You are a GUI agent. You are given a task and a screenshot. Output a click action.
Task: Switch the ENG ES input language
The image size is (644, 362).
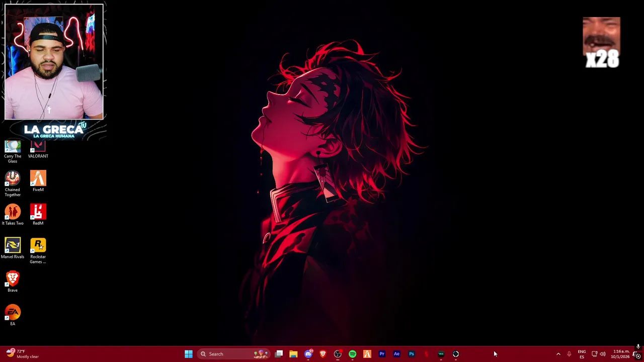pos(582,354)
